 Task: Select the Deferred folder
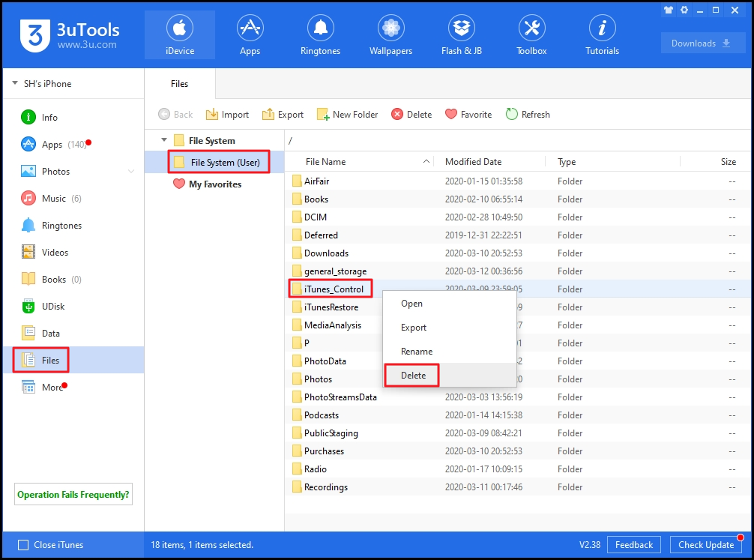(x=517, y=235)
